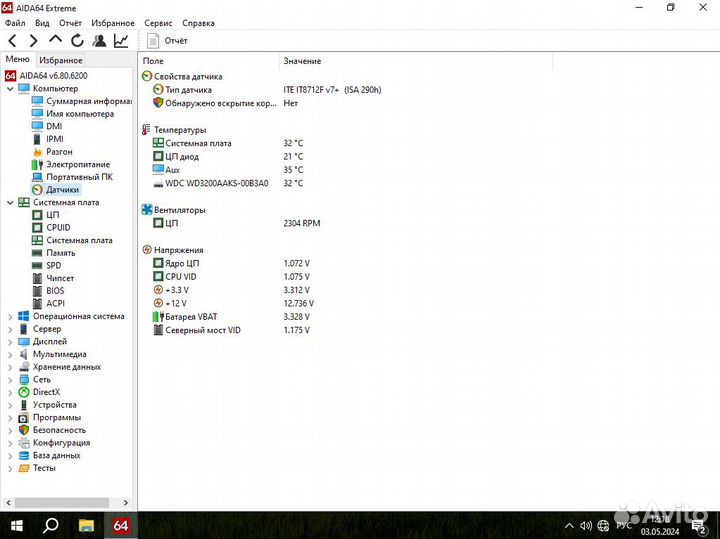Open the line graph toolbar icon
The width and height of the screenshot is (720, 539).
(121, 41)
